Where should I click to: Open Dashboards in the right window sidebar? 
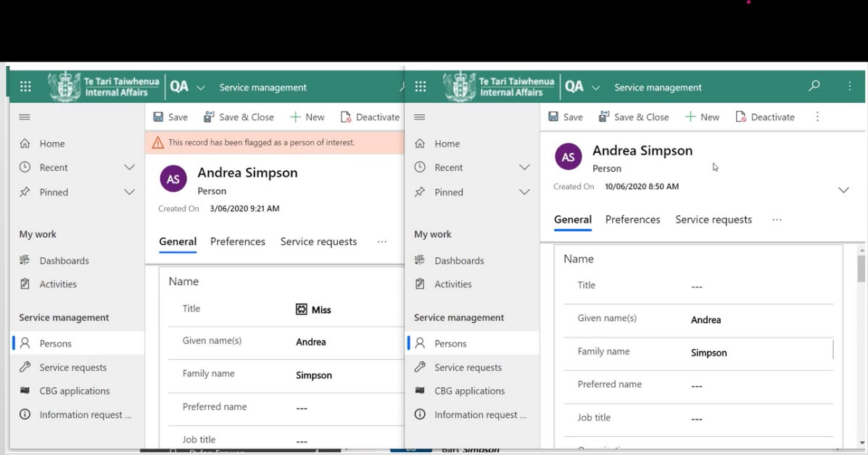tap(458, 260)
